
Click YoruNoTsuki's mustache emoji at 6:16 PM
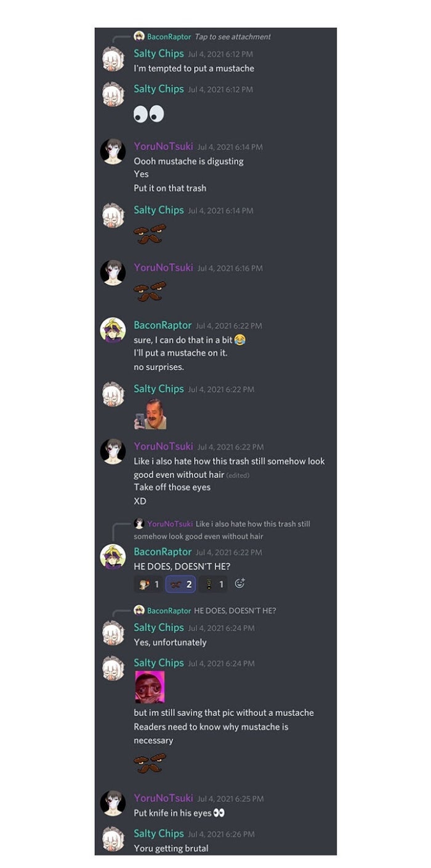pos(150,292)
